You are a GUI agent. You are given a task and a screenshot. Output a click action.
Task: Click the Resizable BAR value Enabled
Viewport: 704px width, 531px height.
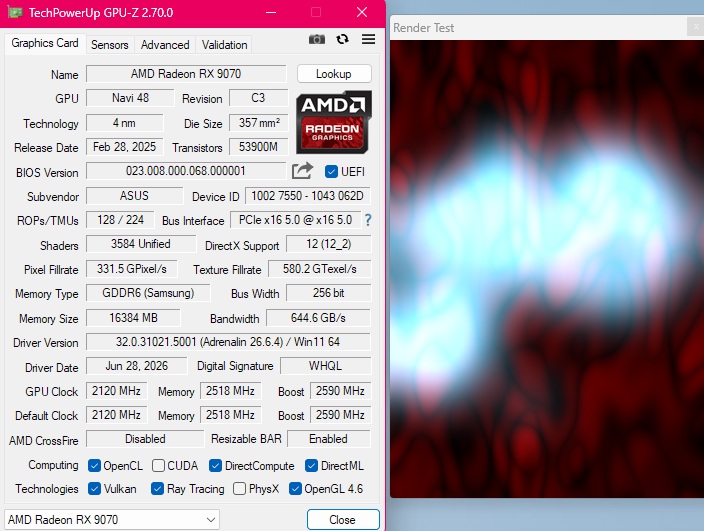(x=329, y=439)
